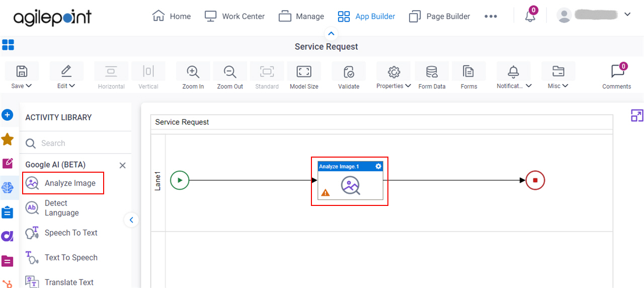Image resolution: width=644 pixels, height=288 pixels.
Task: Open the purple swirl sidebar icon
Action: tap(8, 236)
